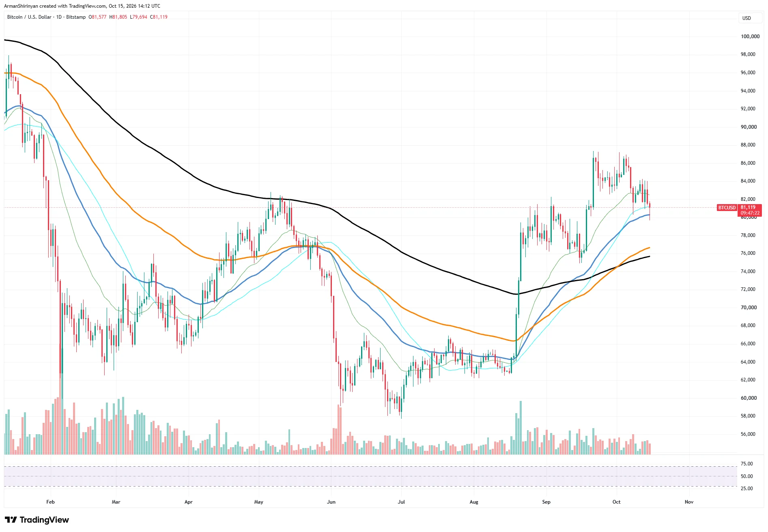Click the 09:47:22 bar countdown timer

(750, 213)
